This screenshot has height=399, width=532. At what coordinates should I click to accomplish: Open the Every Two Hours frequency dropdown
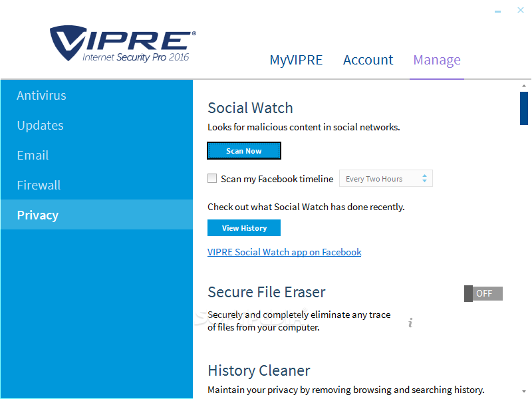click(386, 178)
